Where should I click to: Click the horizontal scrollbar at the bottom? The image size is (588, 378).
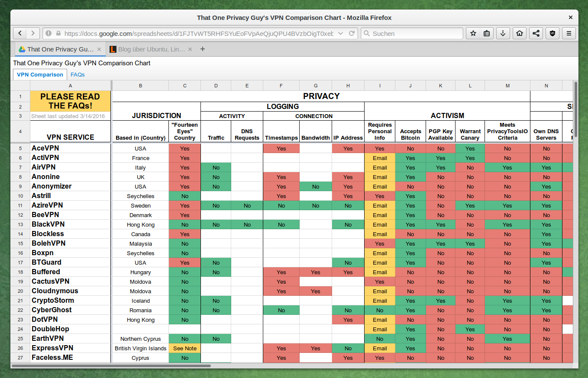pos(111,365)
